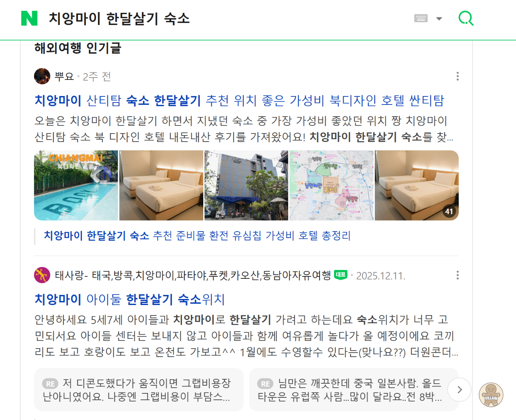Open the Naver home logo
516x420 pixels.
click(29, 19)
